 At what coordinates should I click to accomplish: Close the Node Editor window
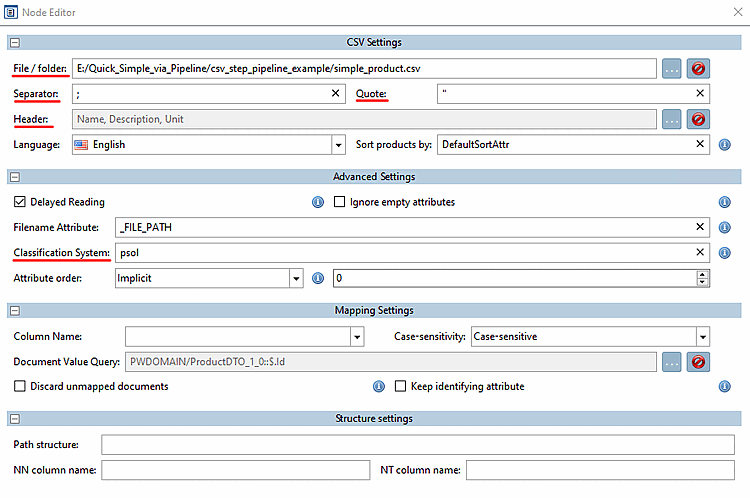738,12
